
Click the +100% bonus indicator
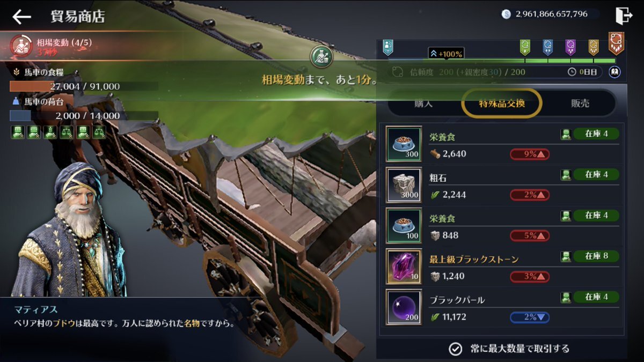[446, 54]
